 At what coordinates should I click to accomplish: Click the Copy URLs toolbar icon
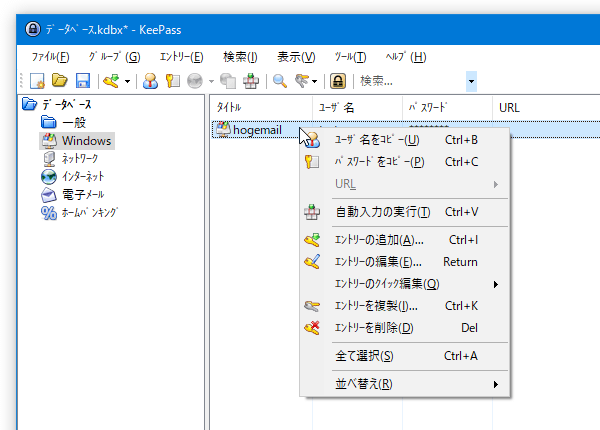228,81
